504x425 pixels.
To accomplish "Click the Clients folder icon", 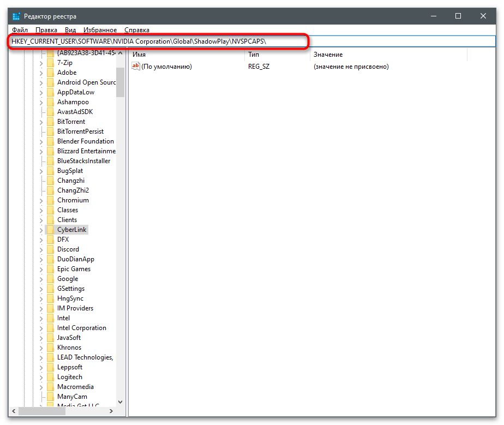I will 51,220.
